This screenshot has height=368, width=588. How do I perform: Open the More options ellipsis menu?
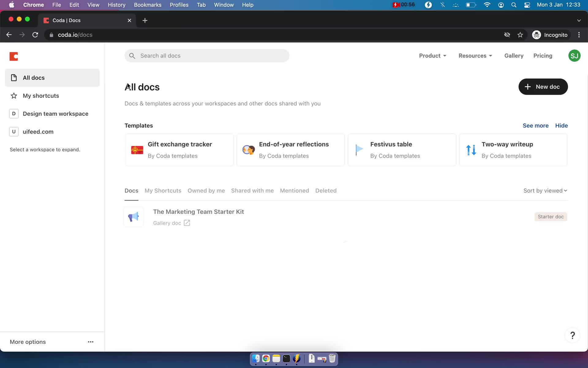coord(91,342)
